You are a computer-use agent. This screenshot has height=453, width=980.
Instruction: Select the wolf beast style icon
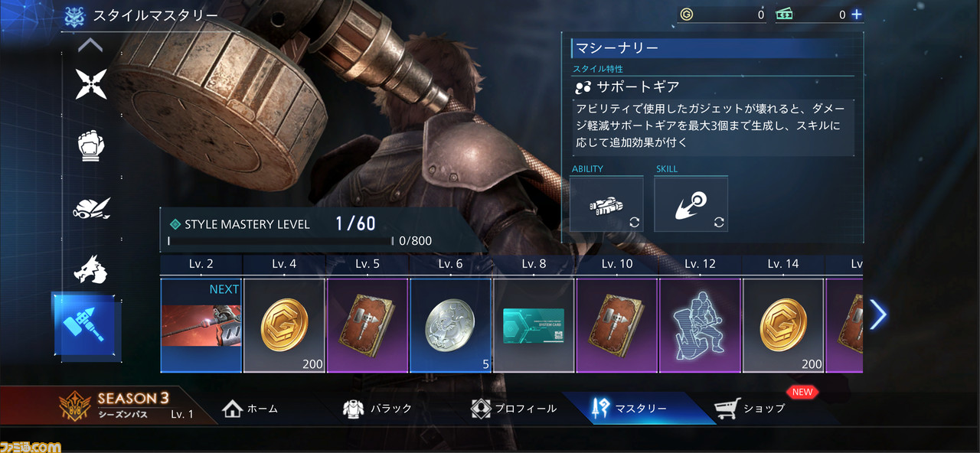91,269
